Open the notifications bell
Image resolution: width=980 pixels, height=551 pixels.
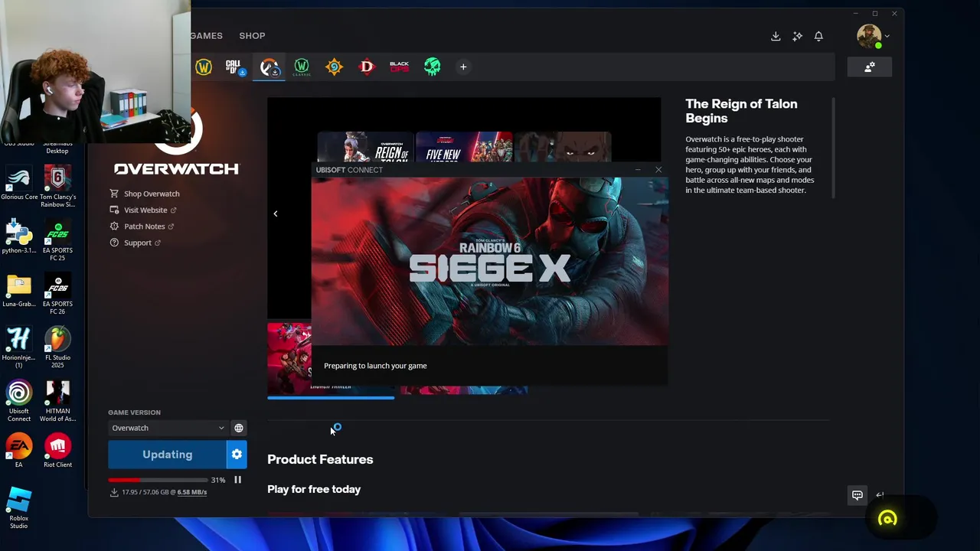[x=818, y=36]
